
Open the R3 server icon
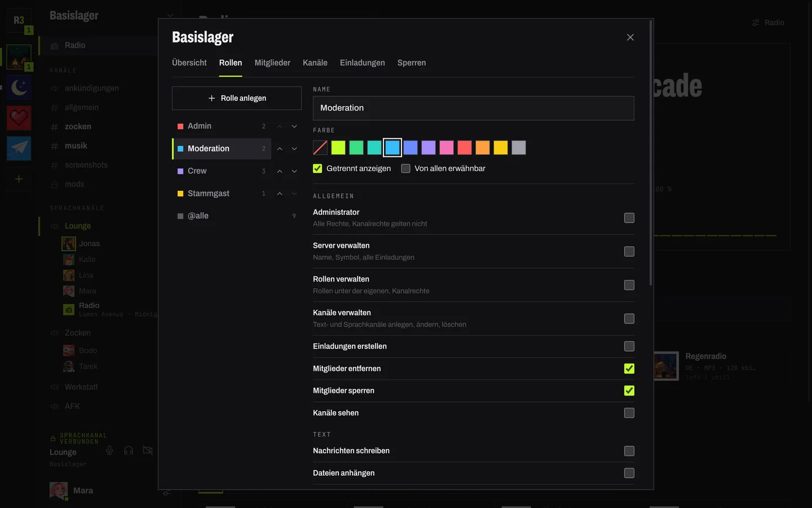click(x=19, y=21)
